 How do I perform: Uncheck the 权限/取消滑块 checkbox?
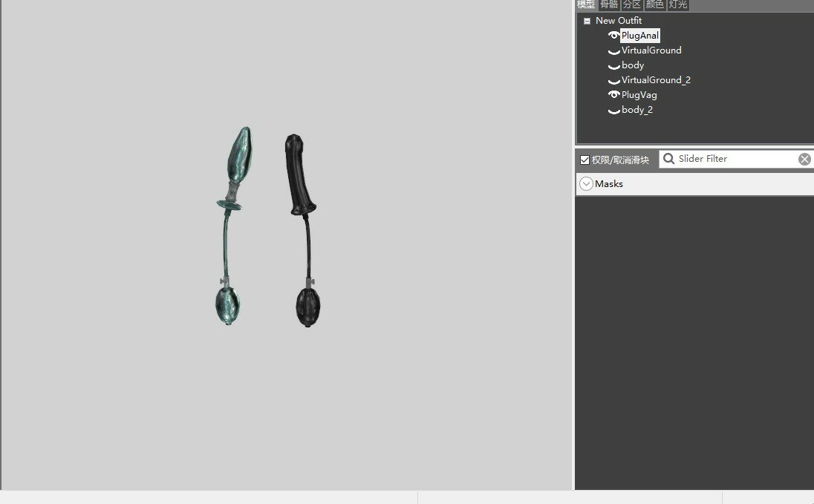point(585,160)
